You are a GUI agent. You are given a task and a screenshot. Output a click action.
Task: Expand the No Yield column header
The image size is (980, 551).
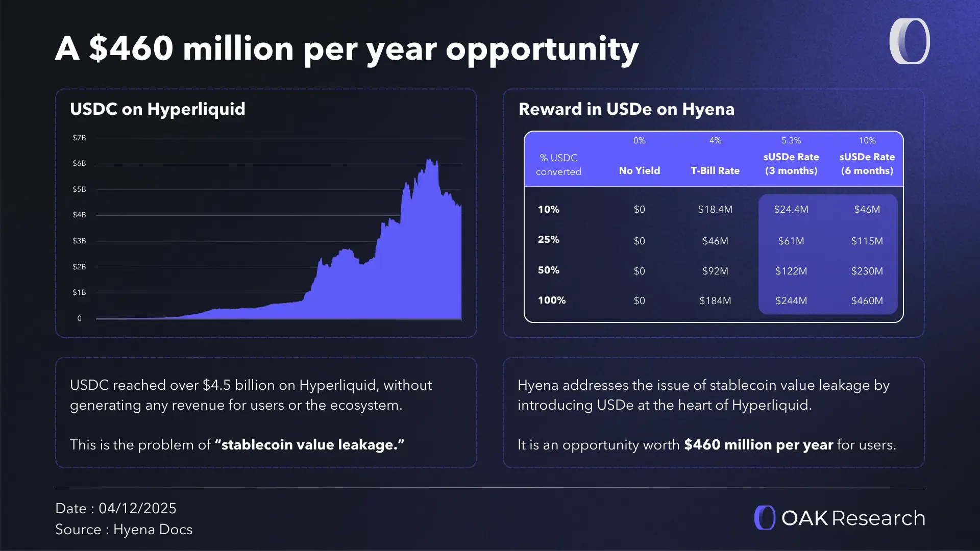(639, 170)
